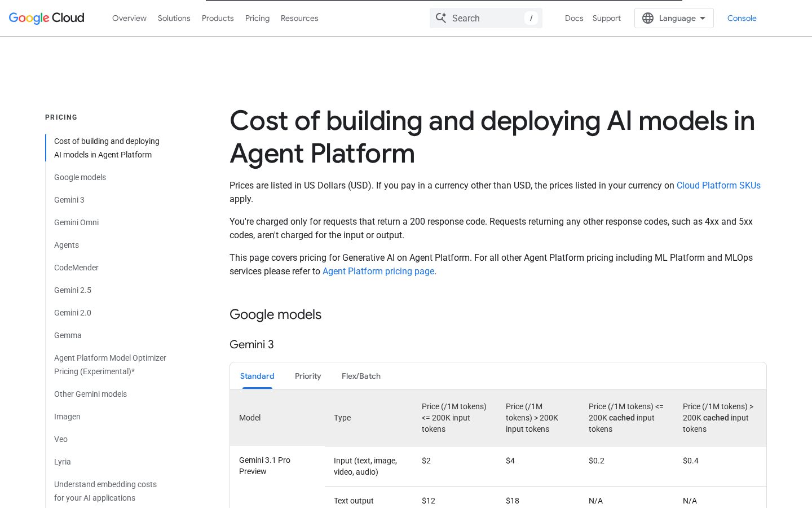
Task: Go to the Docs link
Action: coord(574,18)
